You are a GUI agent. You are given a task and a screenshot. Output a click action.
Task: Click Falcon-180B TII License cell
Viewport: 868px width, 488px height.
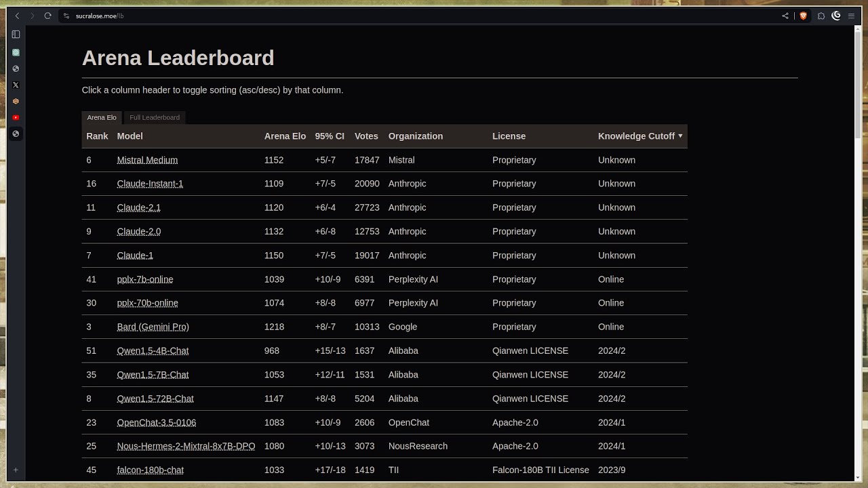pyautogui.click(x=540, y=470)
